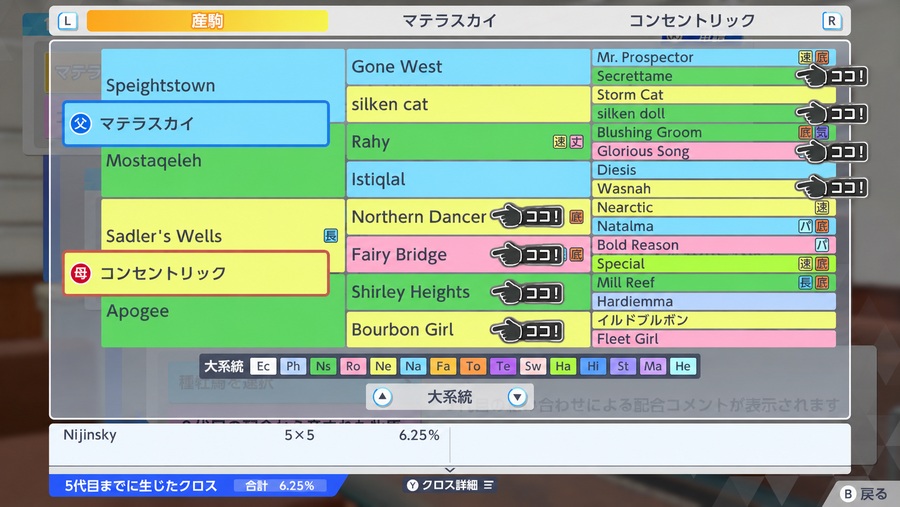Image resolution: width=900 pixels, height=507 pixels.
Task: Click the R shoulder button icon
Action: pos(831,21)
